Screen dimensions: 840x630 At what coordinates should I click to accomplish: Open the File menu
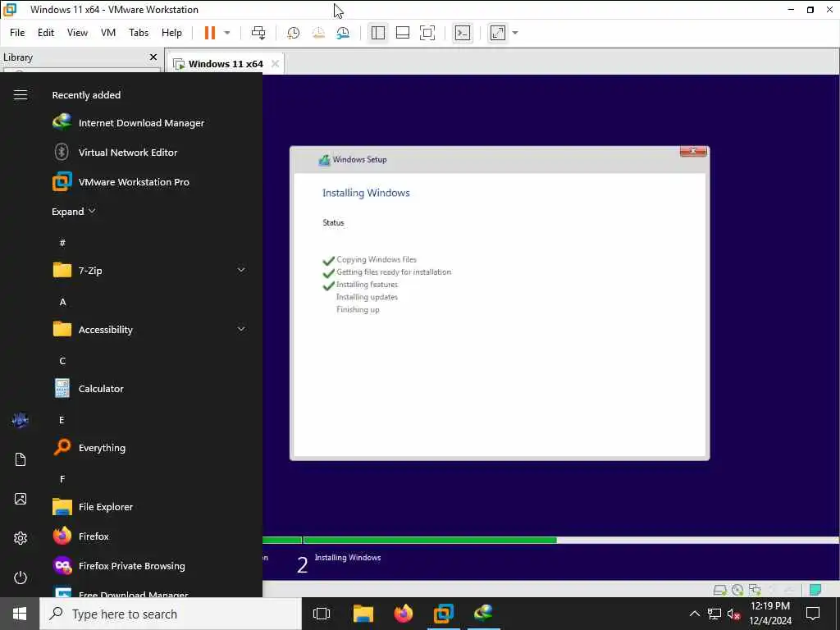click(17, 33)
